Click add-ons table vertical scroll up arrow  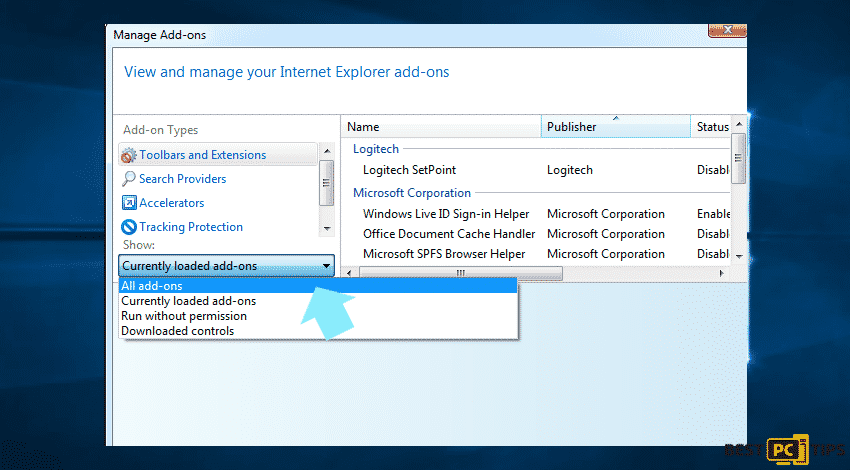[739, 124]
